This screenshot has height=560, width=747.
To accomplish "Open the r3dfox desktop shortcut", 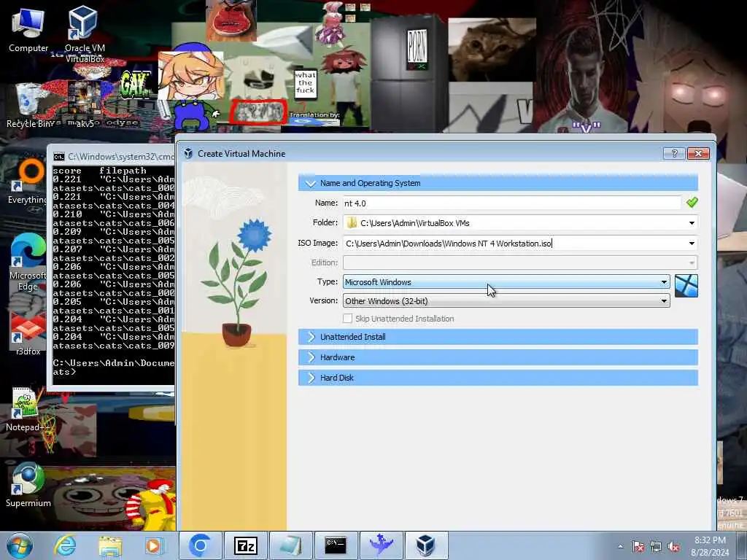I will coord(28,333).
